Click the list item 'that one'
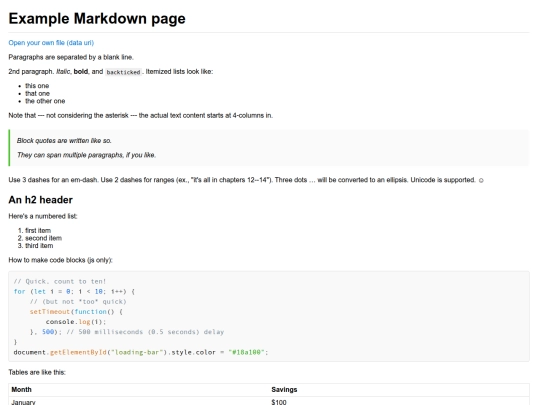 (x=37, y=93)
